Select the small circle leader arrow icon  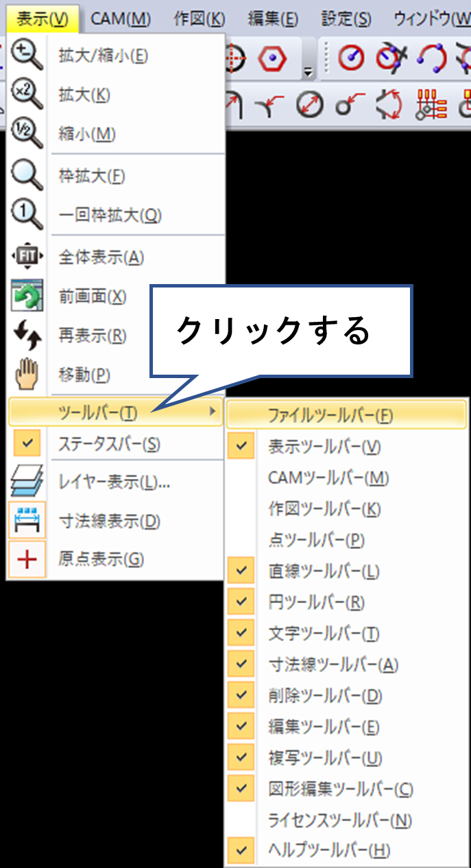[x=350, y=105]
